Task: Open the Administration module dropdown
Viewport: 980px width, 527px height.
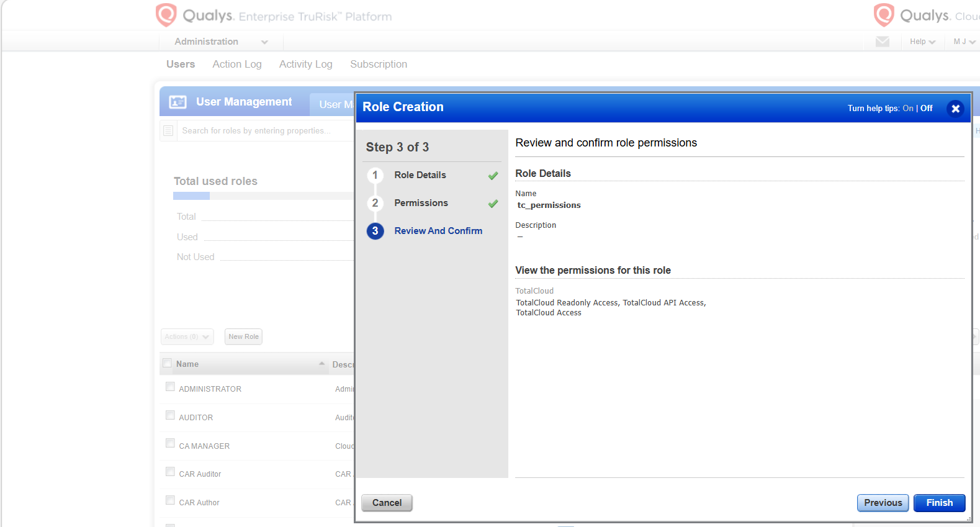Action: point(221,42)
